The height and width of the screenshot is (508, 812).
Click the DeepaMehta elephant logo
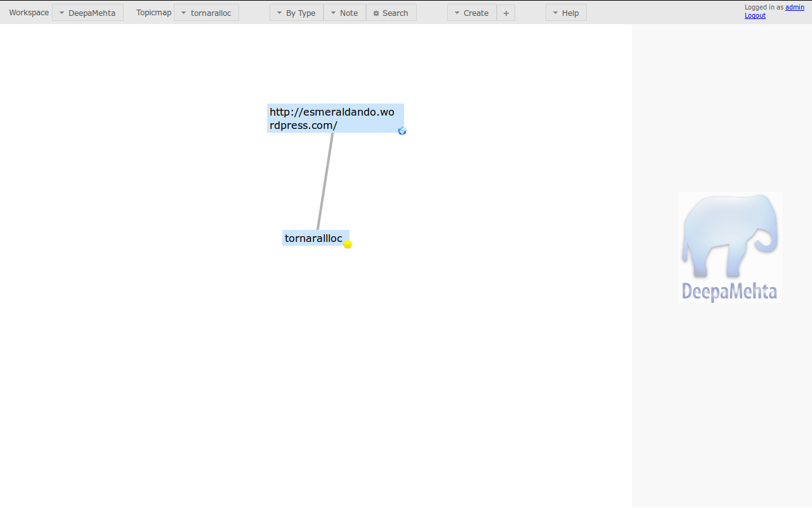[730, 247]
